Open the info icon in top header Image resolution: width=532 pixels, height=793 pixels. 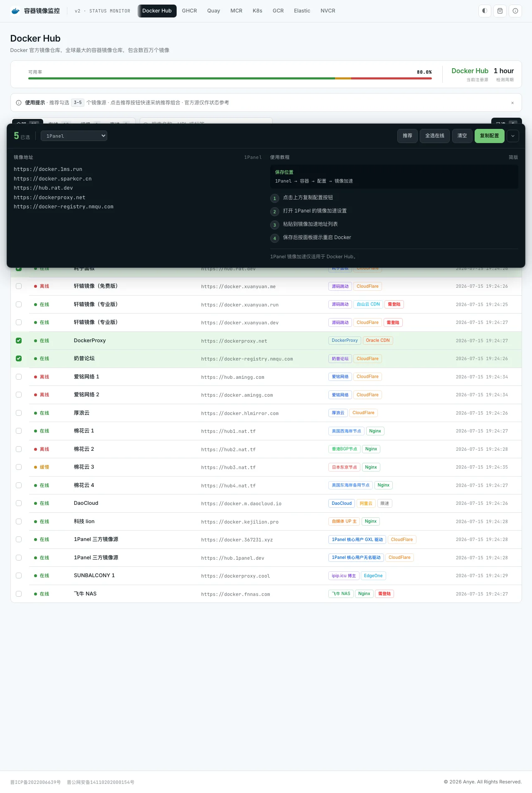[x=515, y=11]
